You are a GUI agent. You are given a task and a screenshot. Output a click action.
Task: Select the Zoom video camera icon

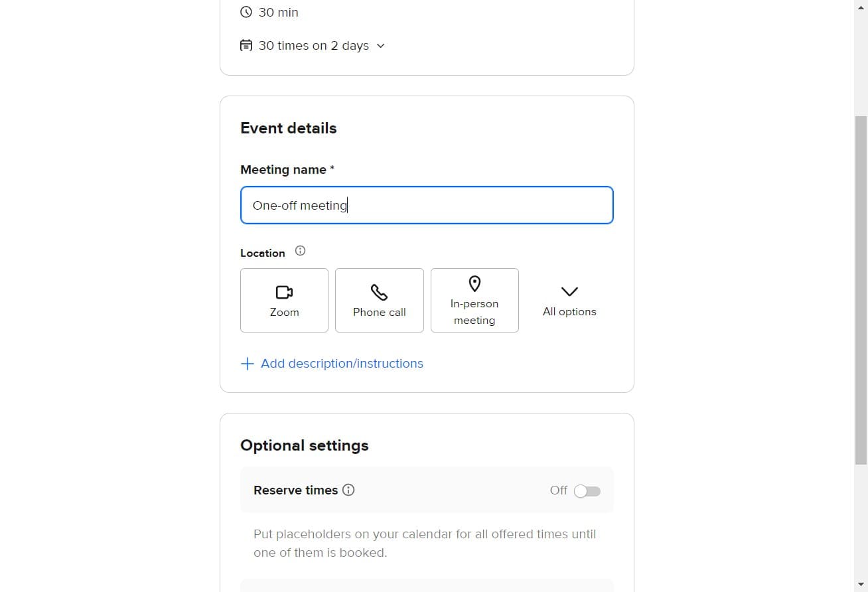pyautogui.click(x=284, y=292)
